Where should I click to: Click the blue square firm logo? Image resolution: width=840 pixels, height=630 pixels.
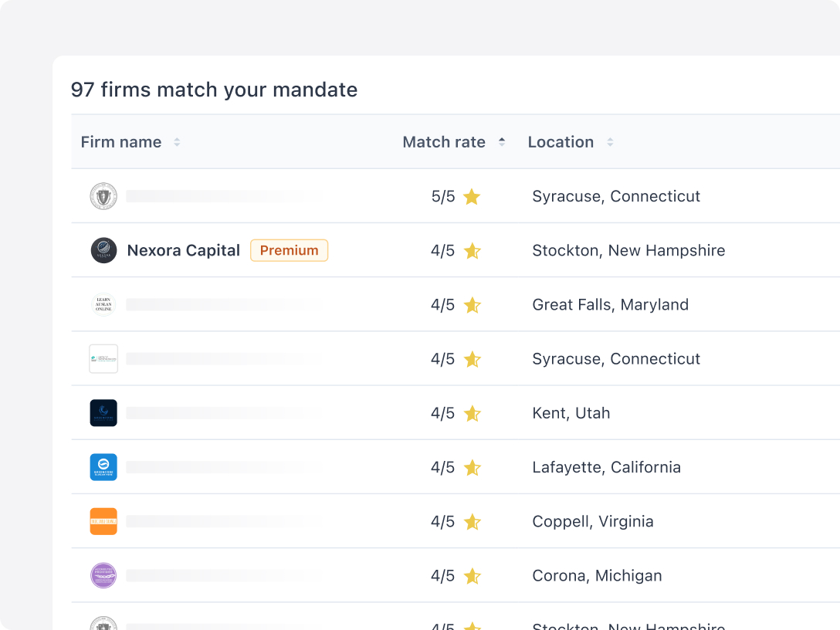pyautogui.click(x=103, y=467)
